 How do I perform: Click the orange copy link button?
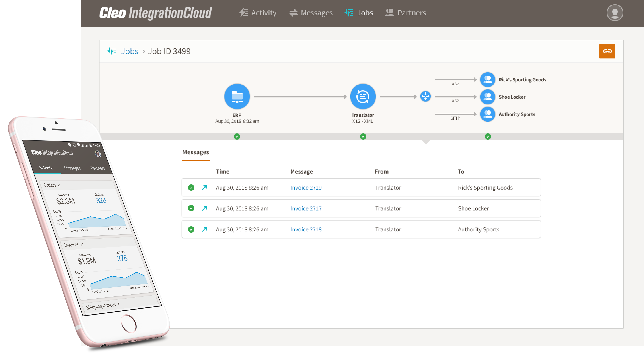coord(607,51)
